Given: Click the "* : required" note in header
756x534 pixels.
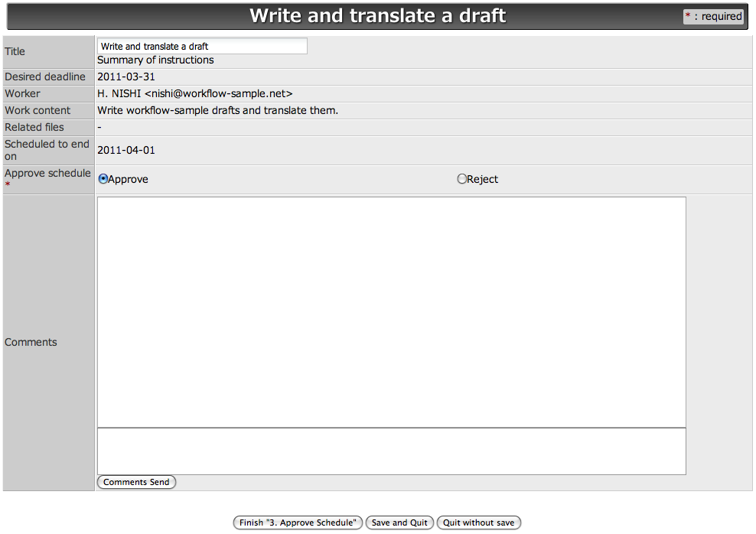Looking at the screenshot, I should (x=713, y=16).
